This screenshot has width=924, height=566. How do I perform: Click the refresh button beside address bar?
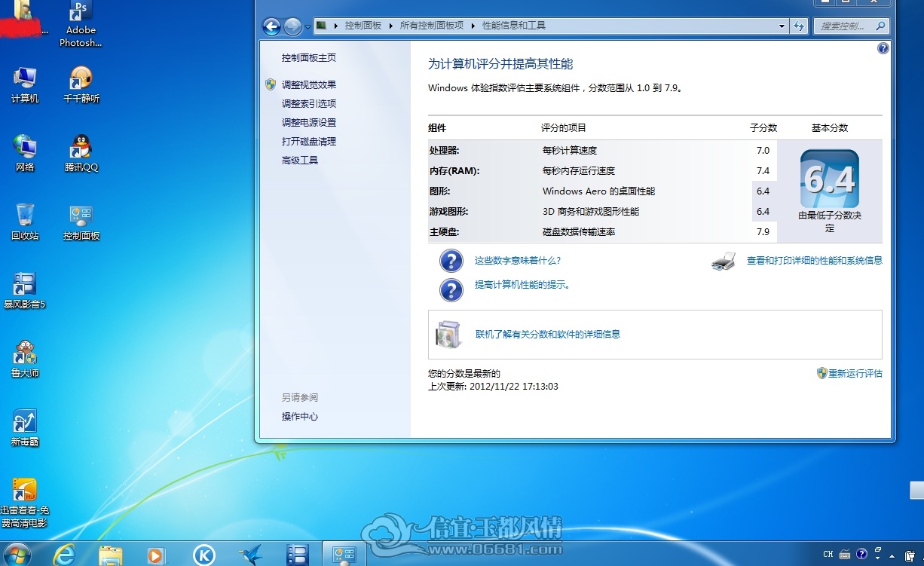tap(799, 26)
